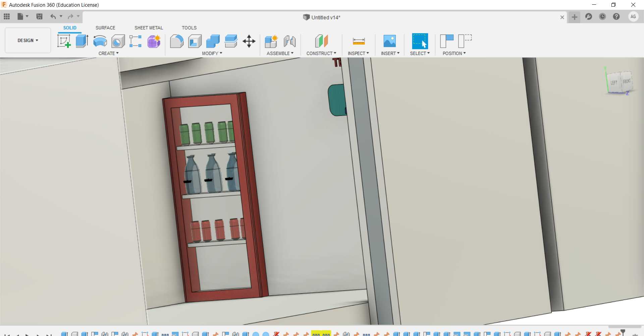
Task: Select the Move/Copy arrows tool
Action: [x=249, y=41]
